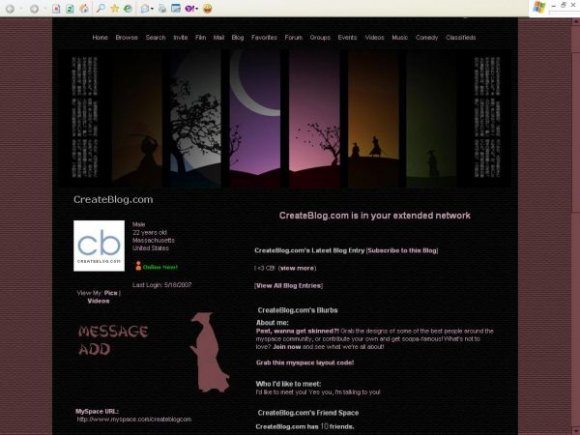The height and width of the screenshot is (435, 580).
Task: Open View All Blog Entries link
Action: (289, 286)
